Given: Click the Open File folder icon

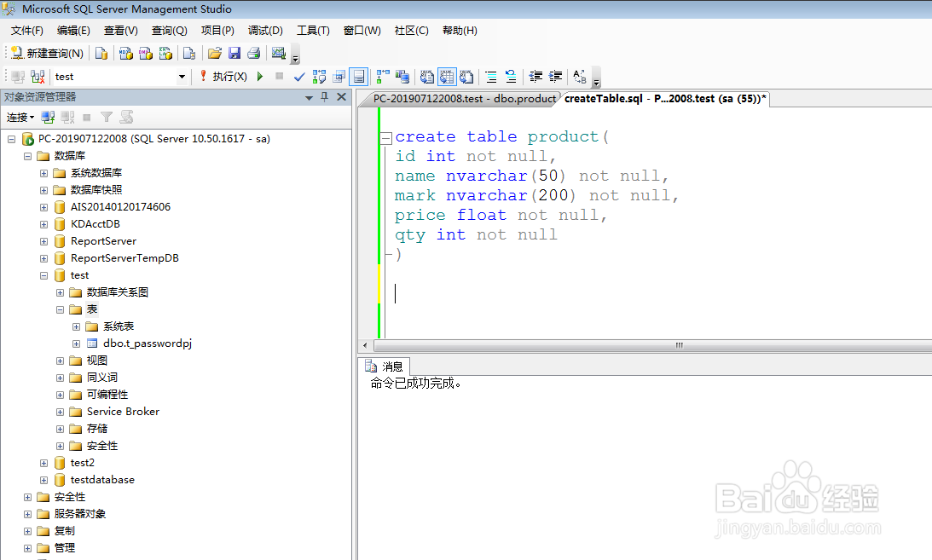Looking at the screenshot, I should point(215,54).
